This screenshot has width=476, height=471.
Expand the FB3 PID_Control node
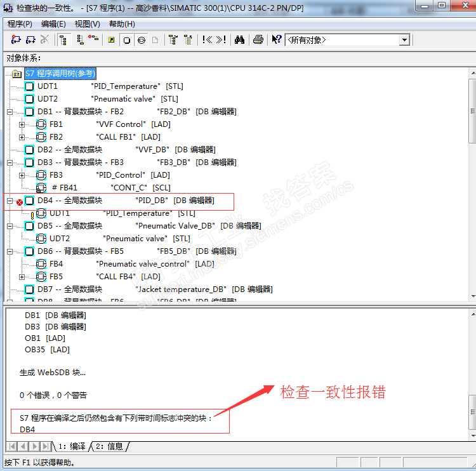point(22,176)
